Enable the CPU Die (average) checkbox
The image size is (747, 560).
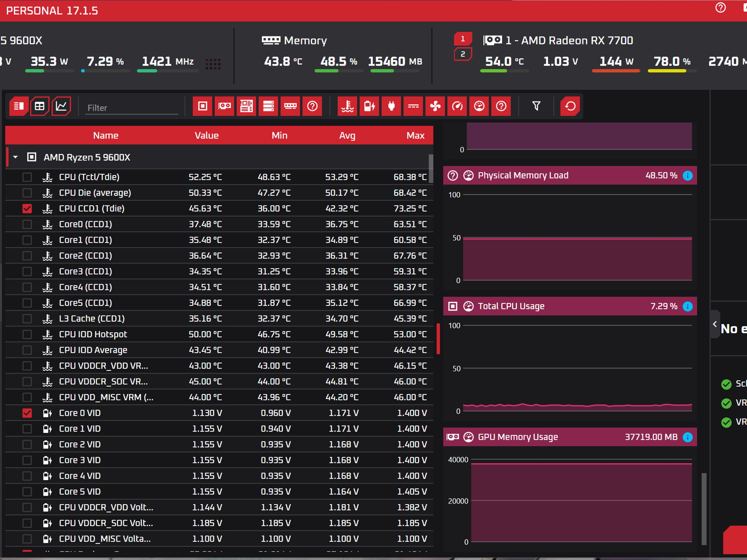point(27,193)
